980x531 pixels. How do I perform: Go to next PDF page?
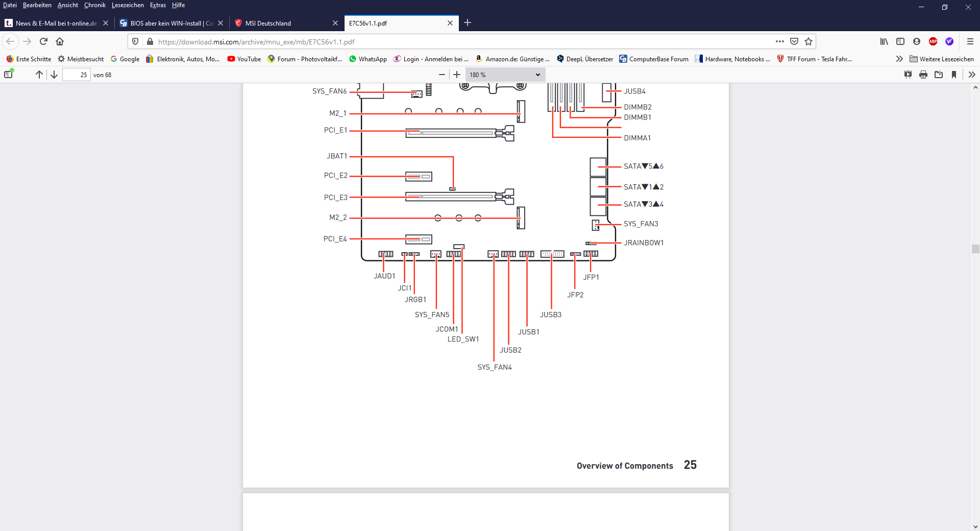[54, 75]
